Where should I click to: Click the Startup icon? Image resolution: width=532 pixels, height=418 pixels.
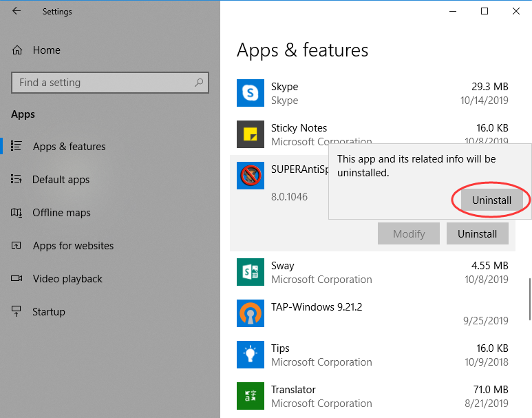click(x=17, y=311)
